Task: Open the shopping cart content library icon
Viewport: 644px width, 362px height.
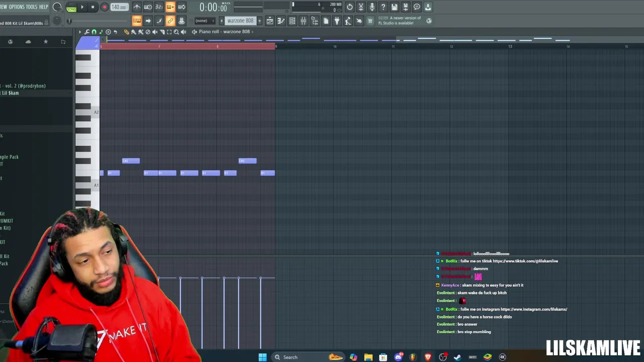Action: coord(370,21)
